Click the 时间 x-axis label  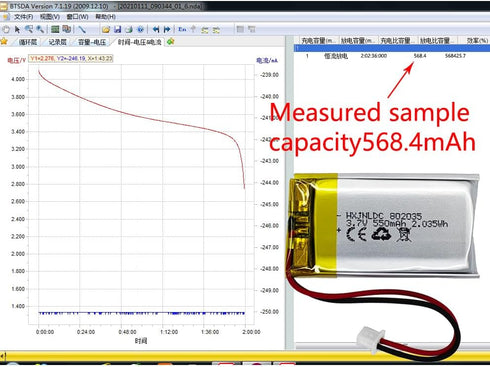141,341
